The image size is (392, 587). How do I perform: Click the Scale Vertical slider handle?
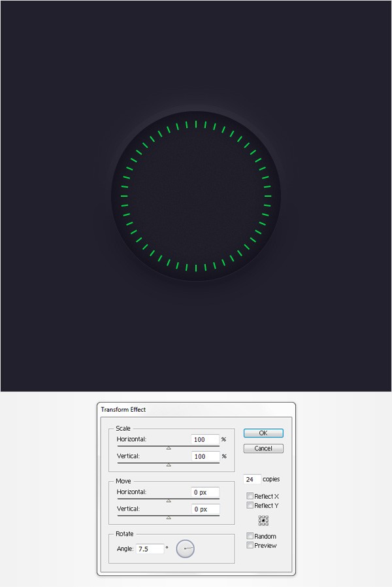coord(169,465)
